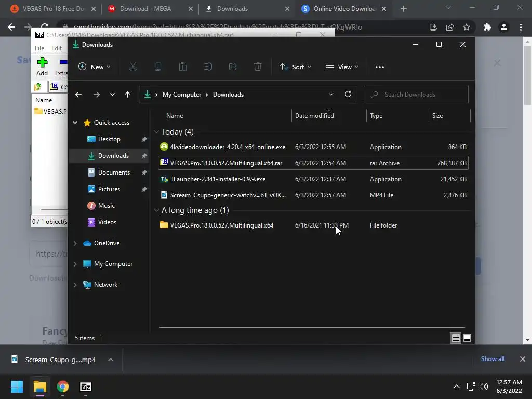The width and height of the screenshot is (532, 399).
Task: Sort files by Name column header
Action: pos(175,116)
